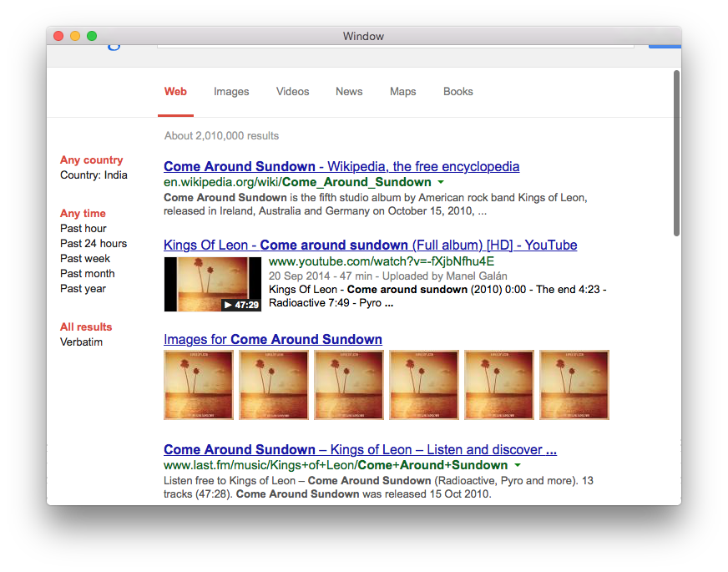Viewport: 728px width, 572px height.
Task: Limit results to Past hour
Action: click(83, 229)
